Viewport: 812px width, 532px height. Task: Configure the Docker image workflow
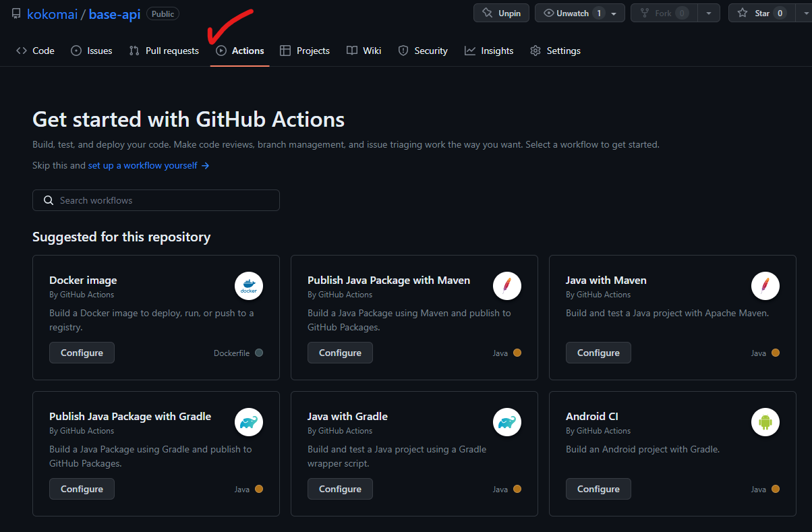click(x=82, y=353)
